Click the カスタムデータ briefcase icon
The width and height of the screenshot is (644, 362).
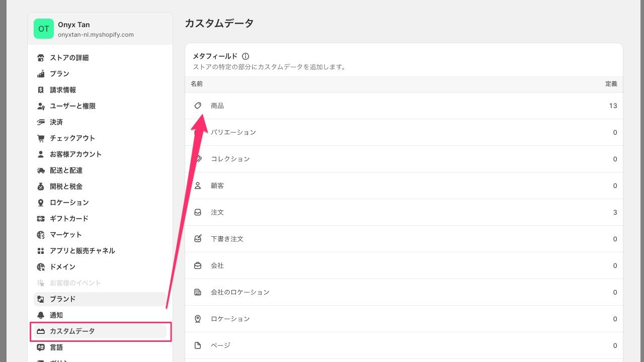pos(41,331)
